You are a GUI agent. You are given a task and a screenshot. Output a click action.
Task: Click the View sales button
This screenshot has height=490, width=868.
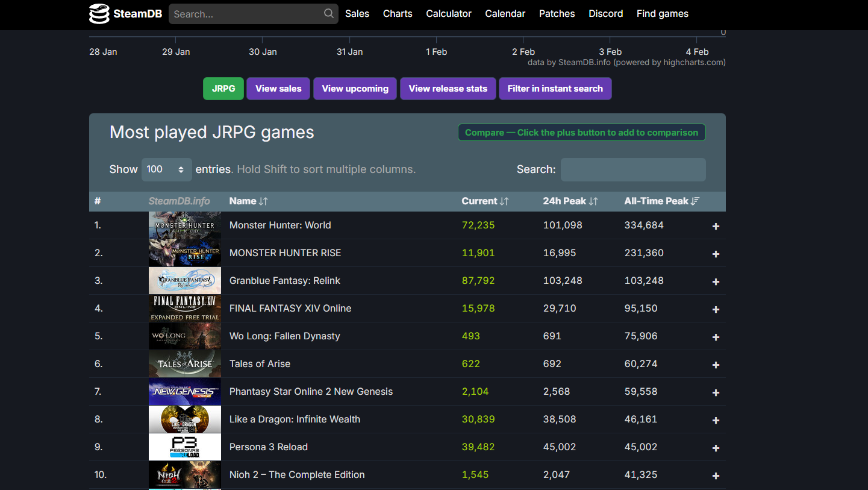point(278,89)
